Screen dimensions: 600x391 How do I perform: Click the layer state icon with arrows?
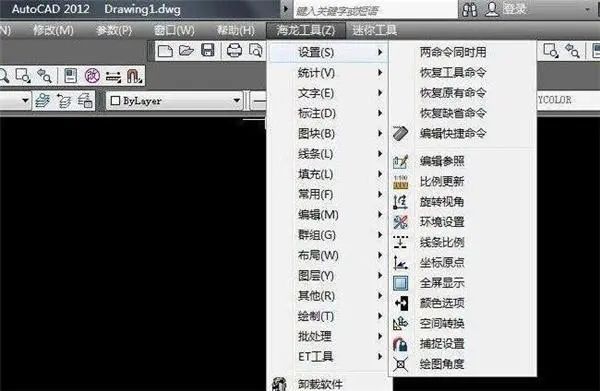(x=64, y=101)
